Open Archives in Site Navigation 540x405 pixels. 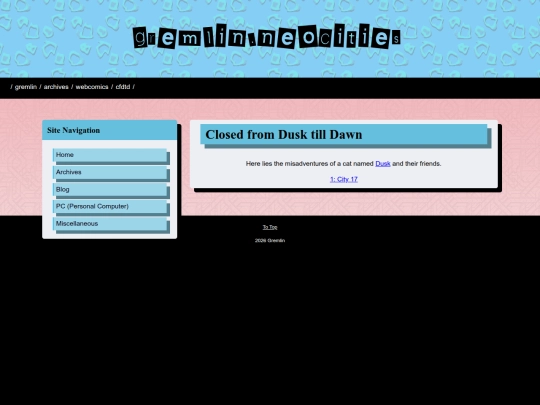click(110, 172)
